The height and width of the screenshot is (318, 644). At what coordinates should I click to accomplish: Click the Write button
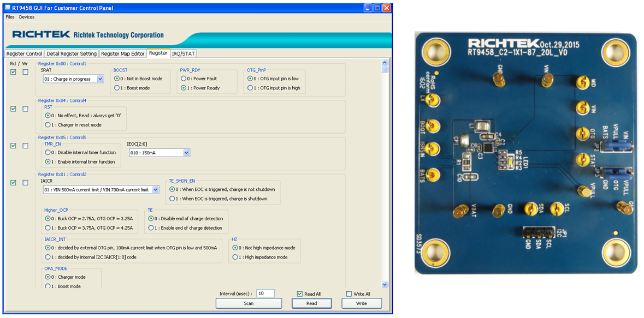[x=362, y=303]
